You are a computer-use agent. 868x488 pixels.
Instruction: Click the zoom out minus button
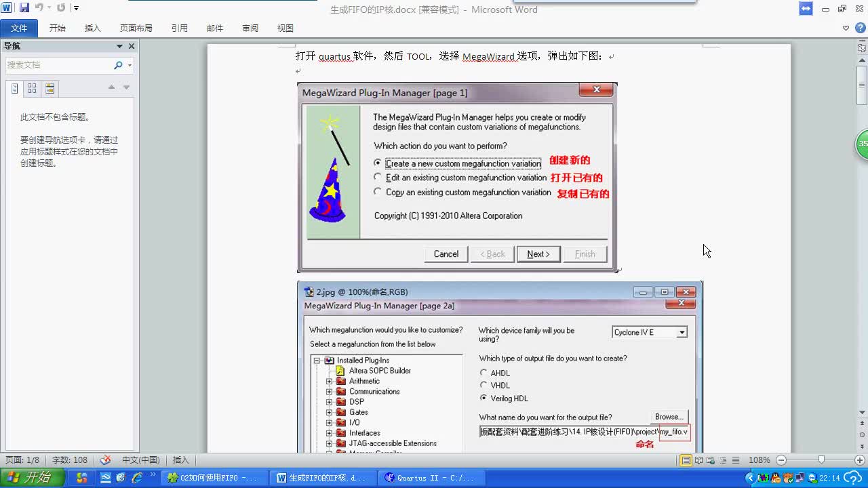pyautogui.click(x=781, y=460)
